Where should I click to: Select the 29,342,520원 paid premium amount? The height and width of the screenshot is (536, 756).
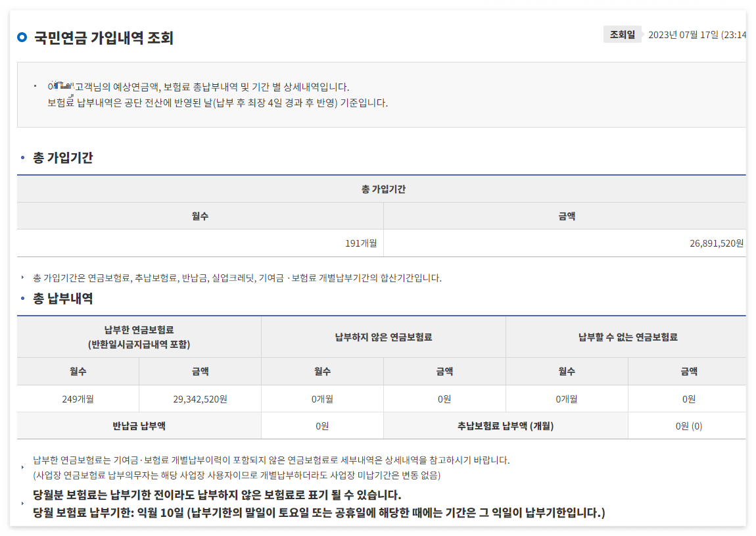point(200,399)
